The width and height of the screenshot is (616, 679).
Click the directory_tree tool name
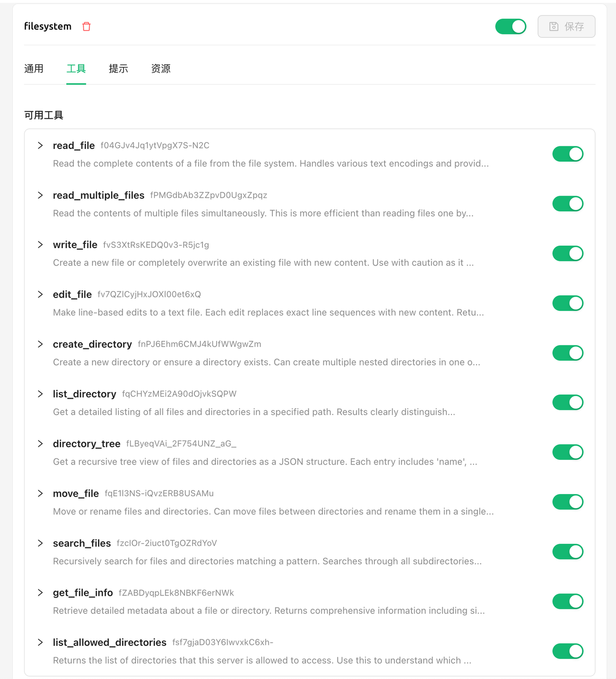click(x=86, y=444)
